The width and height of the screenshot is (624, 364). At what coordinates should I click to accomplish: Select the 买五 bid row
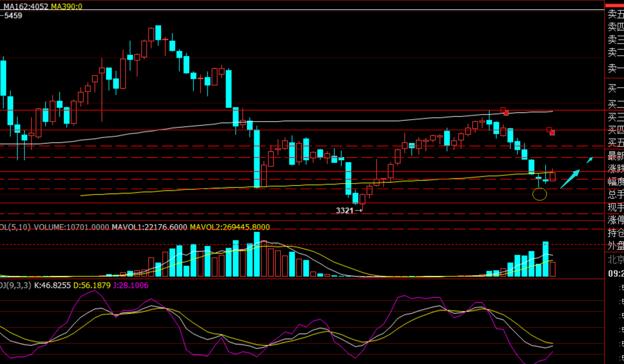click(x=615, y=142)
